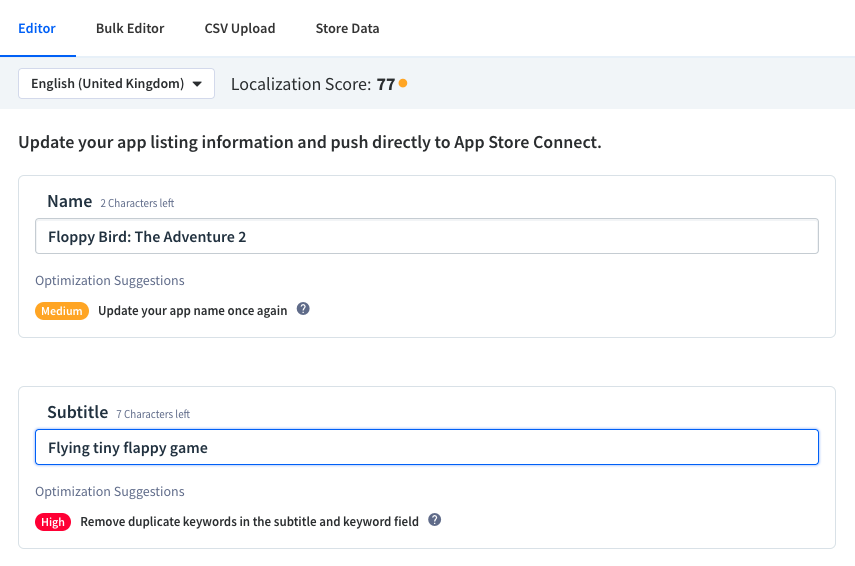
Task: Click the 'Update your app listing information' heading
Action: tap(310, 142)
